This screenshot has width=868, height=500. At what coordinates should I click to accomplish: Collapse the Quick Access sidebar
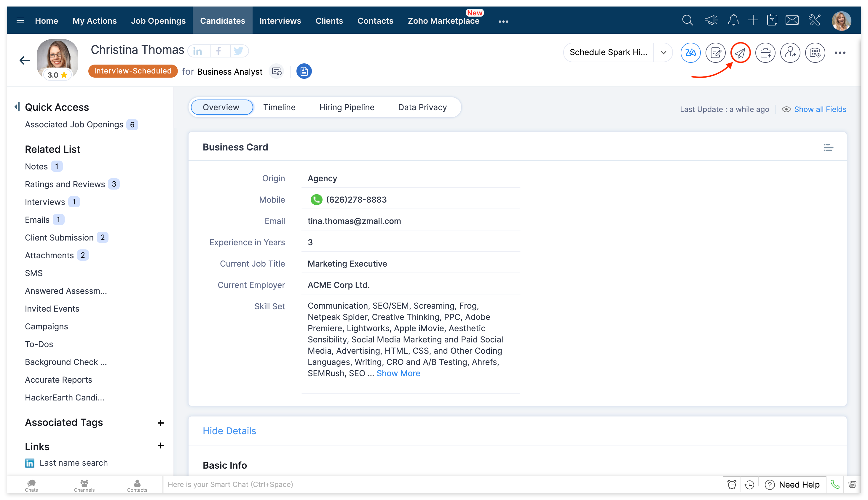(x=17, y=107)
